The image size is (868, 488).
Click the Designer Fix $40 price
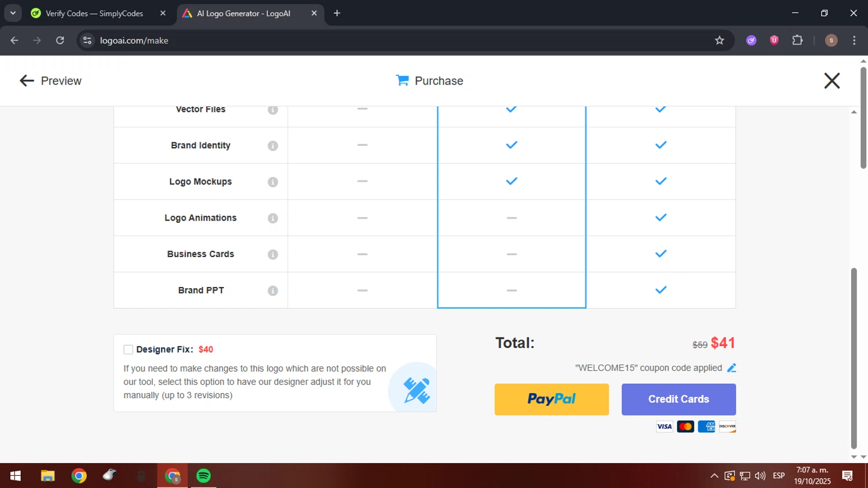coord(206,350)
